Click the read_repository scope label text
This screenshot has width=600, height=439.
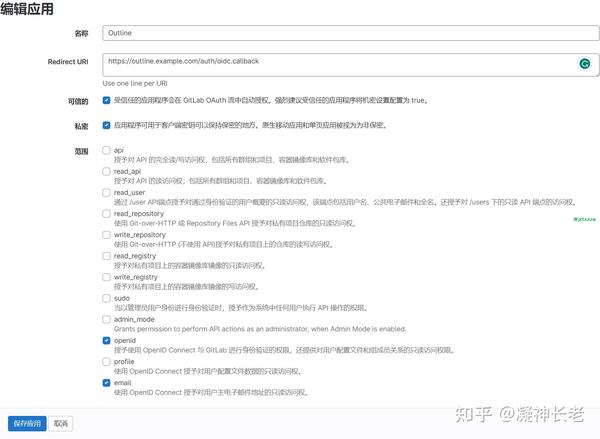(x=139, y=214)
